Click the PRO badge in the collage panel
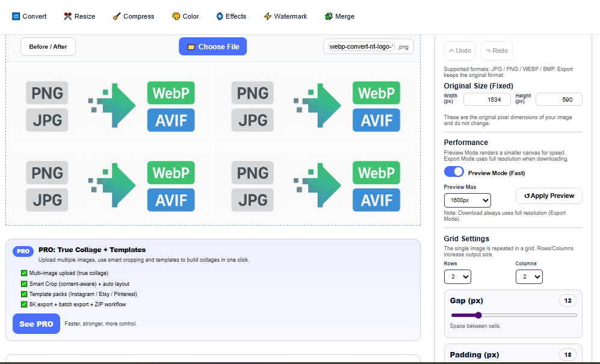This screenshot has width=600, height=364. [x=23, y=251]
